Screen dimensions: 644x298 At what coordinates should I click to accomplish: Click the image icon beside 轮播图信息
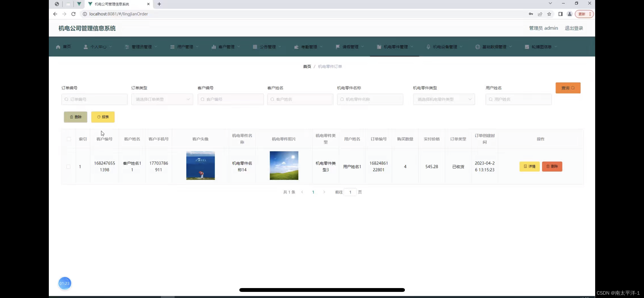(x=527, y=47)
